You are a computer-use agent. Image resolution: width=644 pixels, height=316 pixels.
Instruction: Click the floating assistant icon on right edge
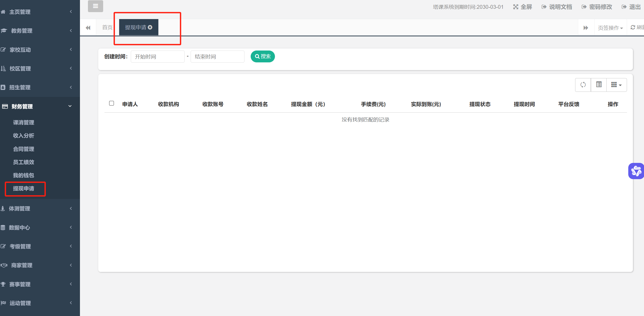pyautogui.click(x=636, y=171)
